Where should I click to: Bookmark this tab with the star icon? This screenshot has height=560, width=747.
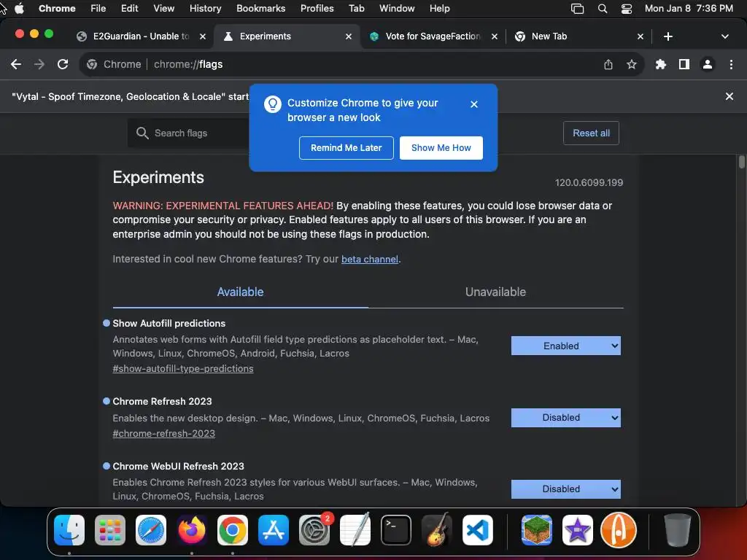point(632,64)
